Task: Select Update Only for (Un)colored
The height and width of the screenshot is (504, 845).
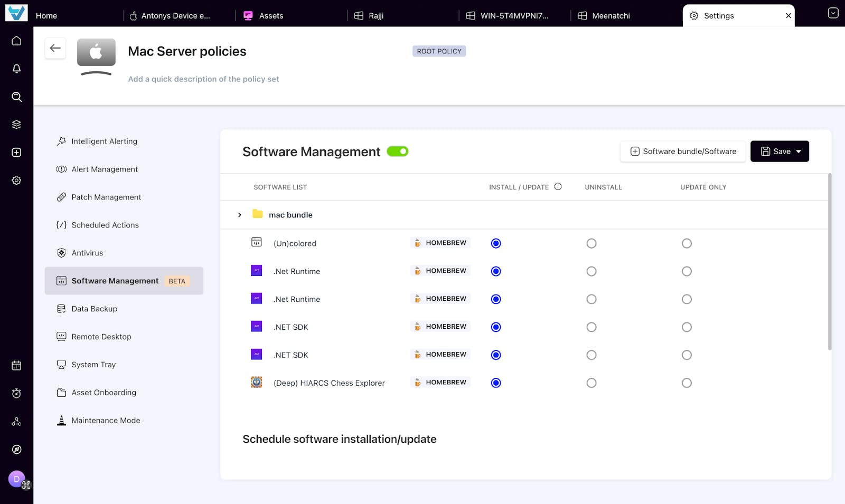Action: tap(687, 243)
